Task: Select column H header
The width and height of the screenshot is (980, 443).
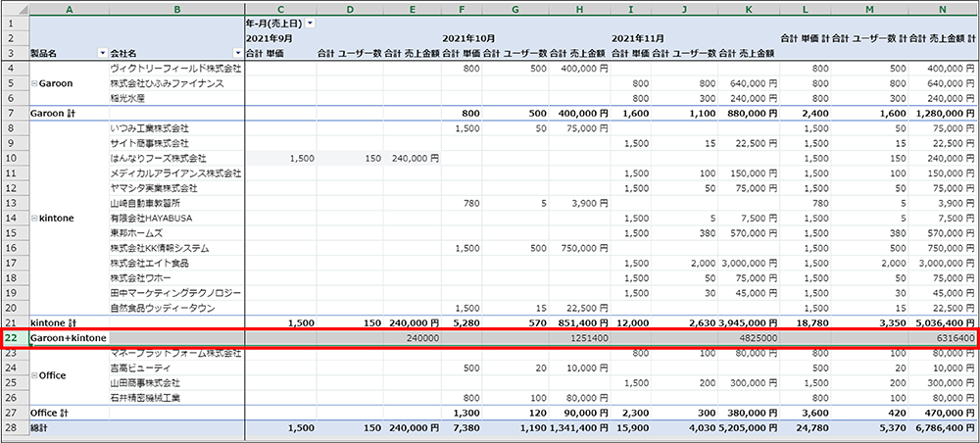Action: [579, 8]
